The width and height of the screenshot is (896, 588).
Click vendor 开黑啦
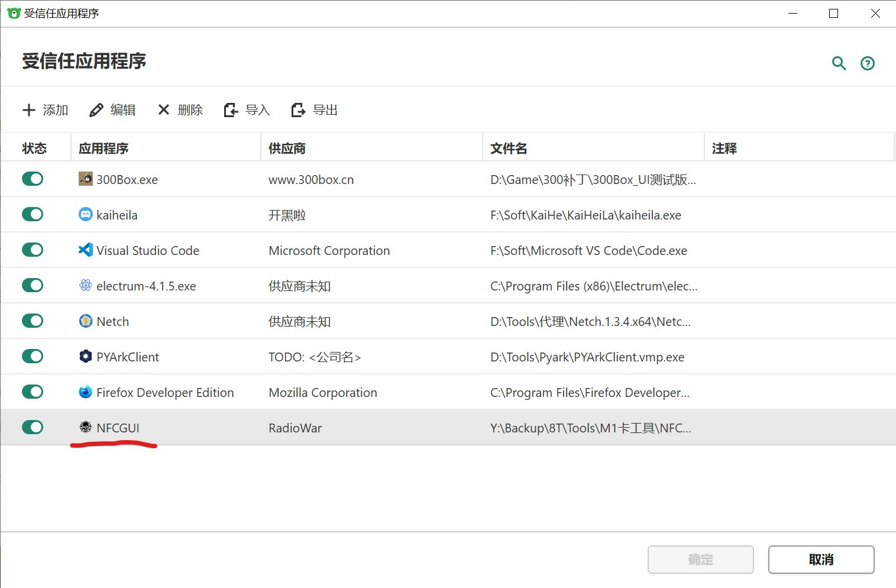[x=287, y=215]
